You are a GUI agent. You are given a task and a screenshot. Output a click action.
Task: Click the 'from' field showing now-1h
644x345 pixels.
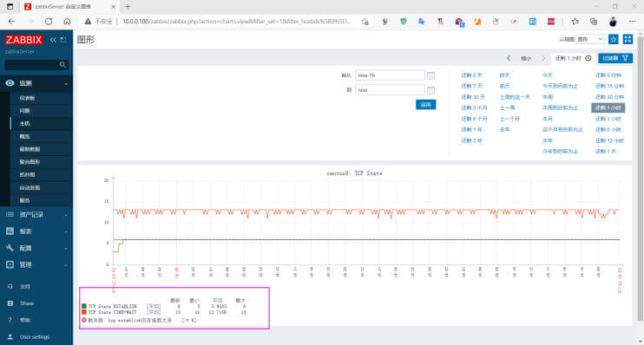390,75
